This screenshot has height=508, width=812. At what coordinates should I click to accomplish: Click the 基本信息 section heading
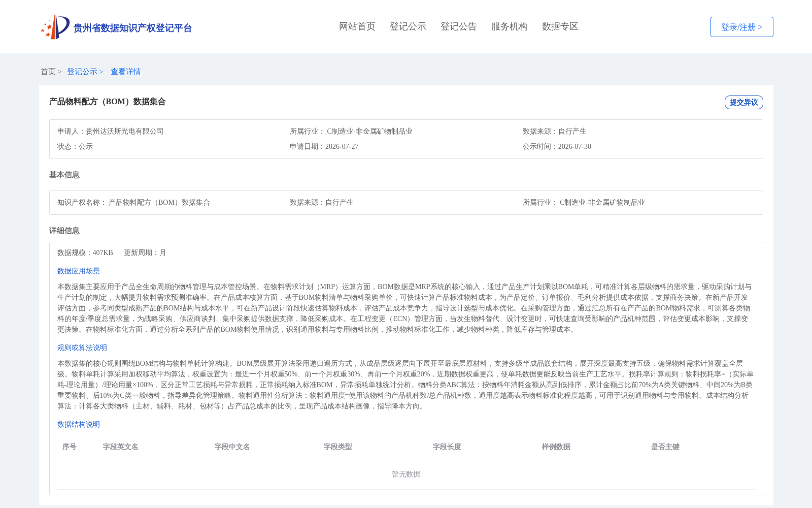[64, 175]
